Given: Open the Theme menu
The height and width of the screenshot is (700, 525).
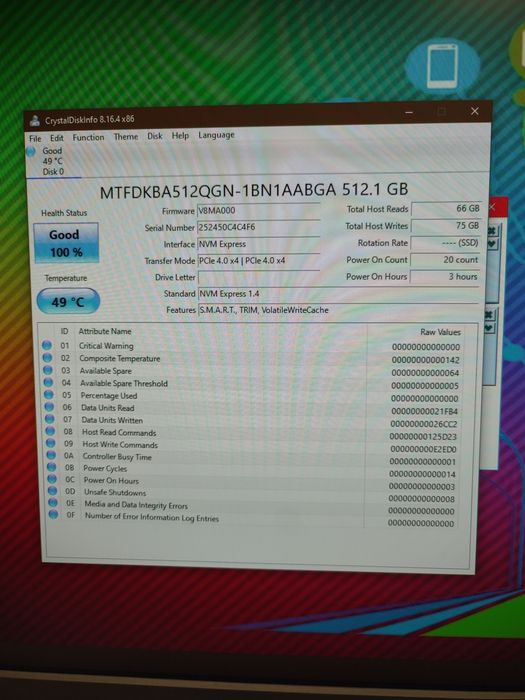Looking at the screenshot, I should pyautogui.click(x=126, y=137).
